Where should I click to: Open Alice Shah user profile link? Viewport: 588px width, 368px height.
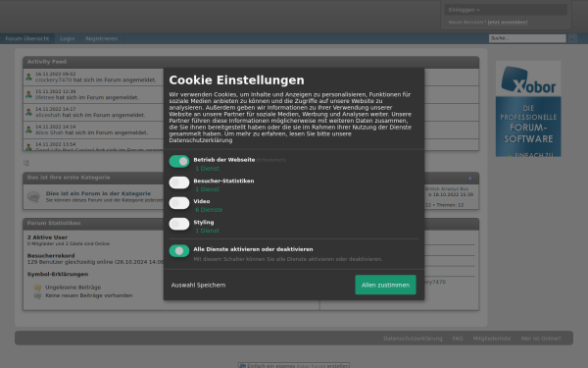49,132
